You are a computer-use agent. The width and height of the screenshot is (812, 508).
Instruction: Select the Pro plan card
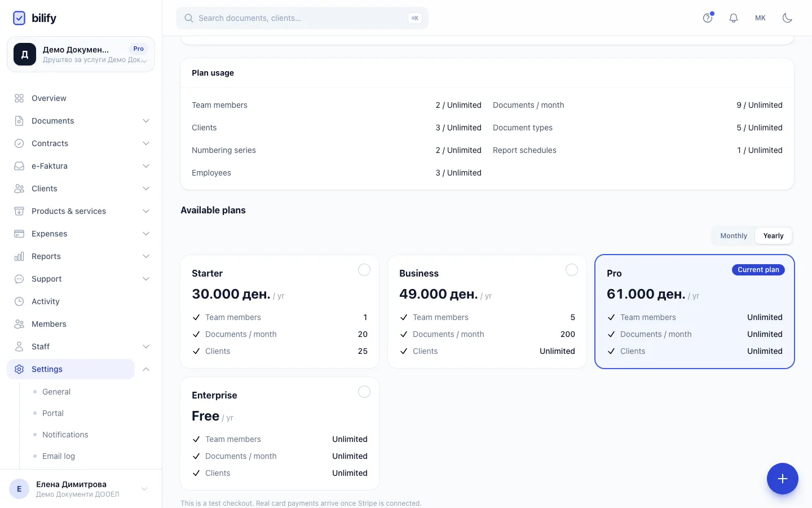pos(695,312)
